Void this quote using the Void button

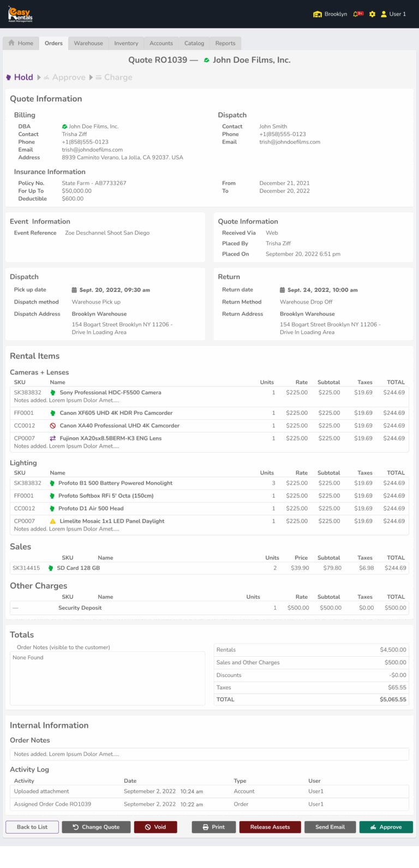155,827
